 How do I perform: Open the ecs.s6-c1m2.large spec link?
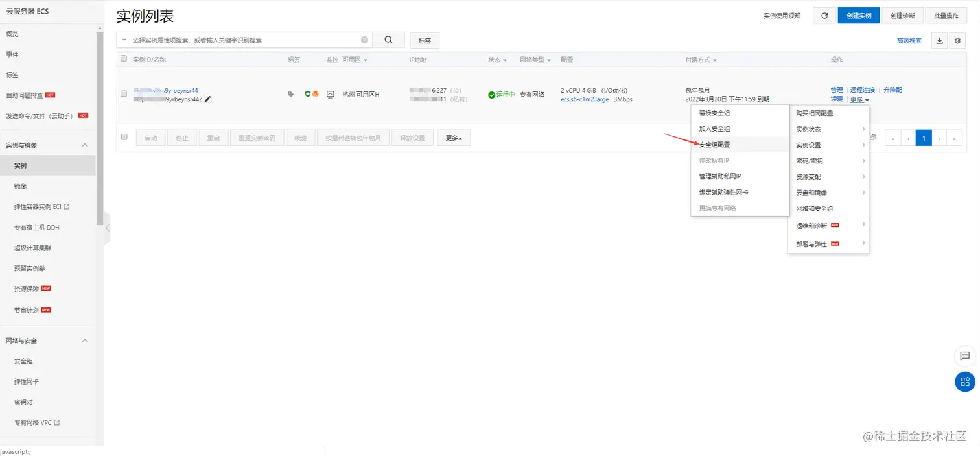[585, 99]
